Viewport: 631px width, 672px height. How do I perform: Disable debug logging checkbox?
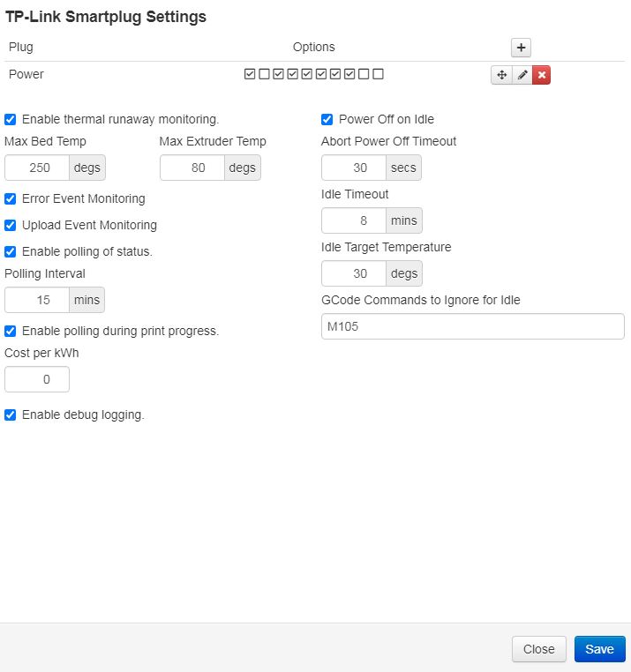pos(11,414)
